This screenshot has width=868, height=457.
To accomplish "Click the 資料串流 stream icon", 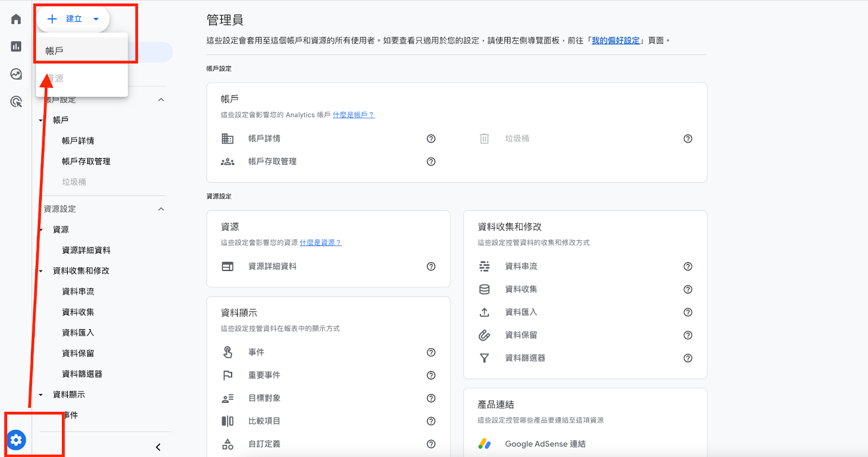I will (x=484, y=267).
